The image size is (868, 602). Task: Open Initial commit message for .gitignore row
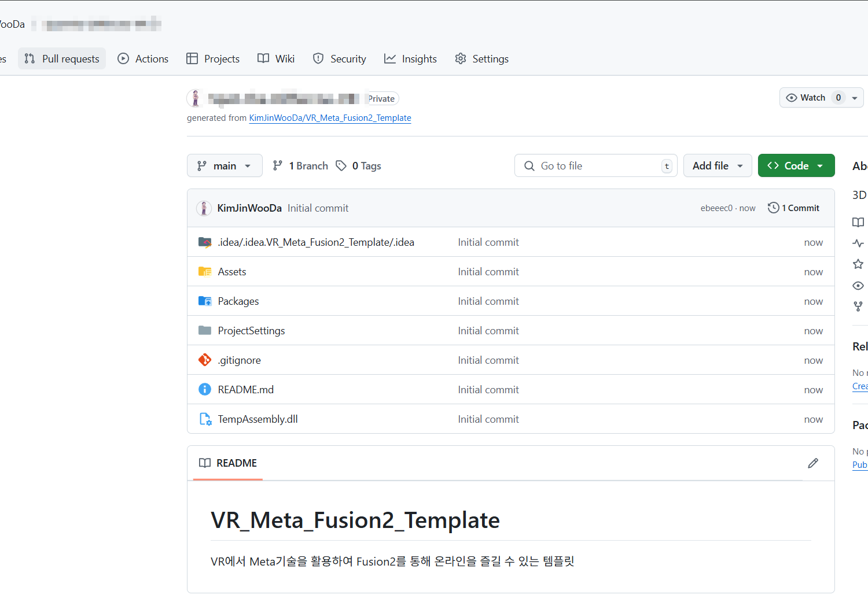[x=488, y=360]
